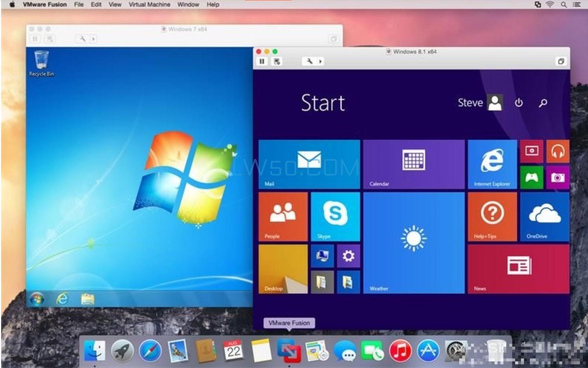Open the Camera small tile
The image size is (588, 368).
point(558,177)
